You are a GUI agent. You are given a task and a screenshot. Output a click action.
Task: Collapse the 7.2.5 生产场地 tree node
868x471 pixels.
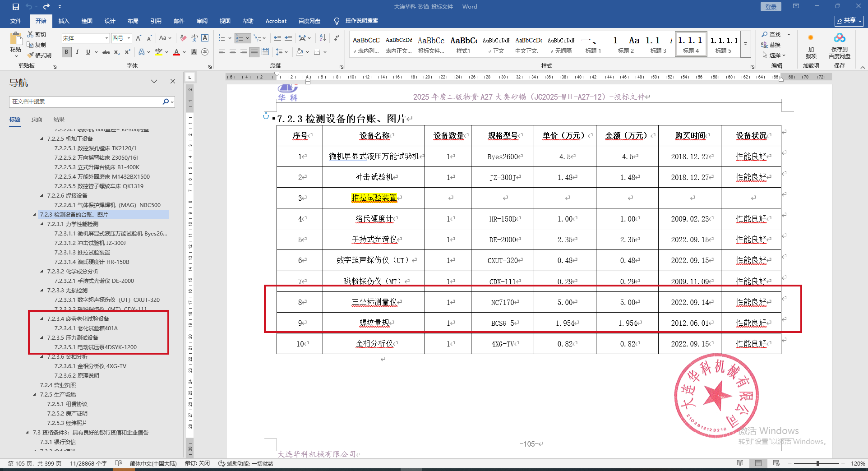35,395
